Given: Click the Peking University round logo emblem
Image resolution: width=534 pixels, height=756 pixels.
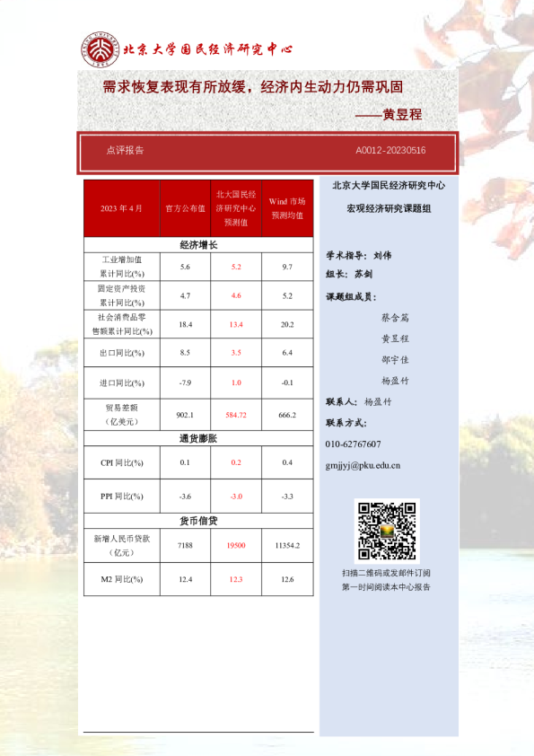Looking at the screenshot, I should 101,49.
